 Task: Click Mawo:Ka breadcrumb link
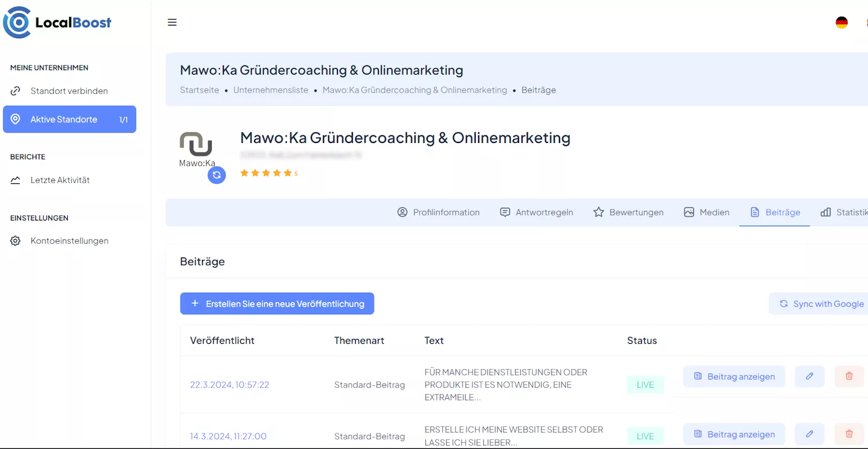415,90
